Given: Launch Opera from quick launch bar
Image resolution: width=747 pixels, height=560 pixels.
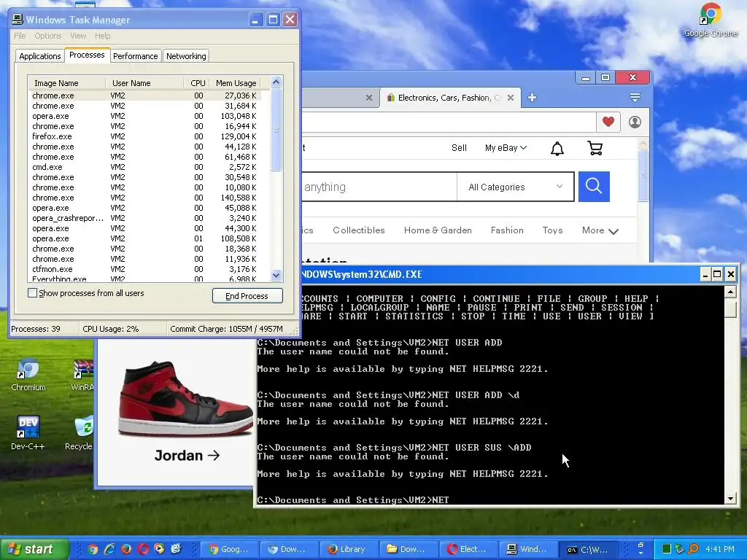Looking at the screenshot, I should pos(143,549).
